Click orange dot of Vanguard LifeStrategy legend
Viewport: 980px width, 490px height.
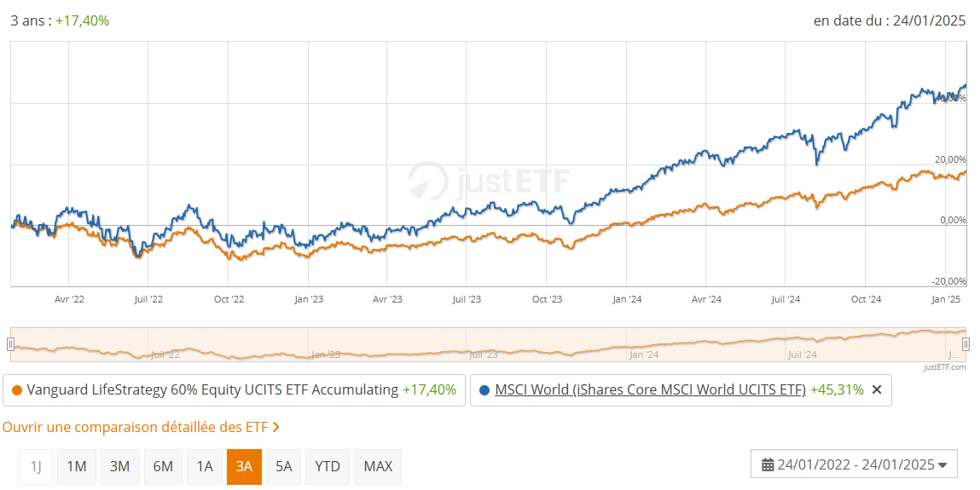[x=17, y=391]
